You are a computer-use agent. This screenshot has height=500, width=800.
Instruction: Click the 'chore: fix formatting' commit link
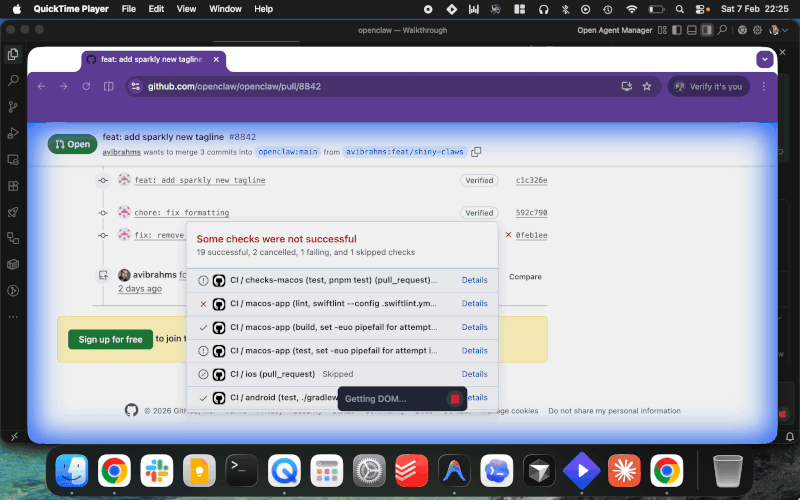[x=182, y=213]
